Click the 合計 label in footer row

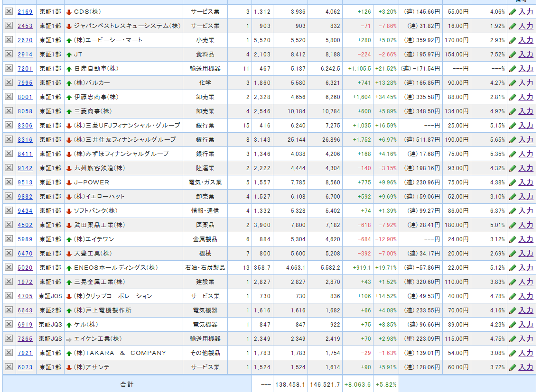127,384
